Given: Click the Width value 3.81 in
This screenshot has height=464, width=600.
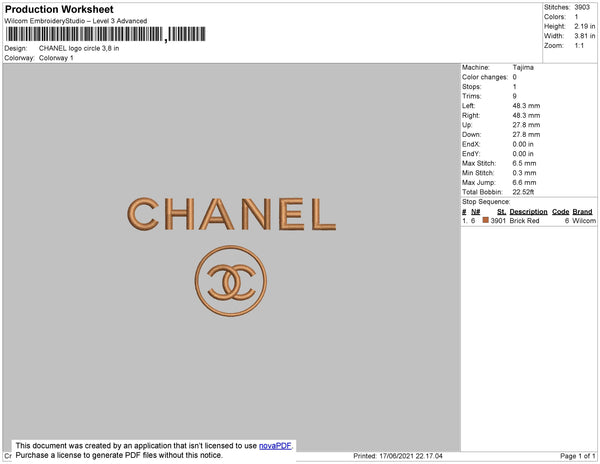Looking at the screenshot, I should tap(585, 36).
